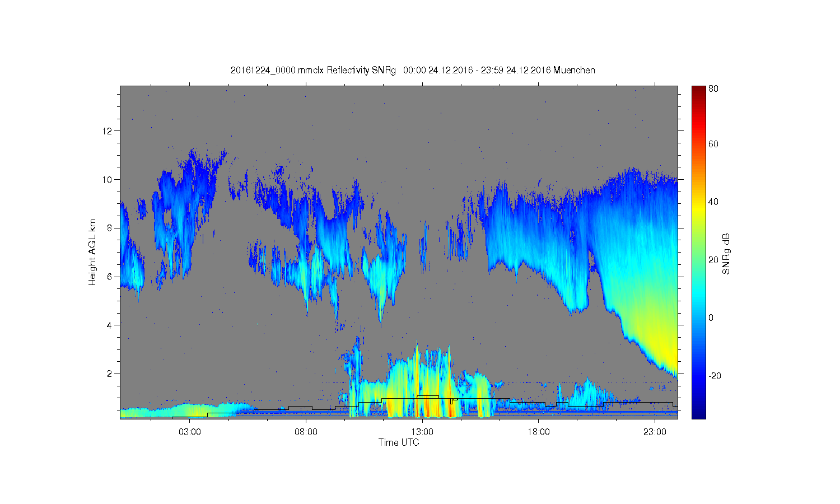Select the height axis tick label 4
The height and width of the screenshot is (504, 840).
tap(110, 325)
